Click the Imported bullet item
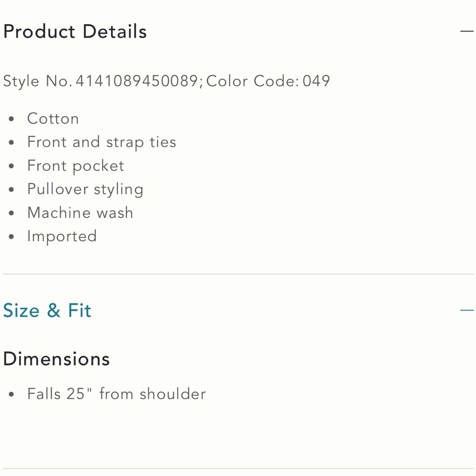476x476 pixels. [62, 236]
